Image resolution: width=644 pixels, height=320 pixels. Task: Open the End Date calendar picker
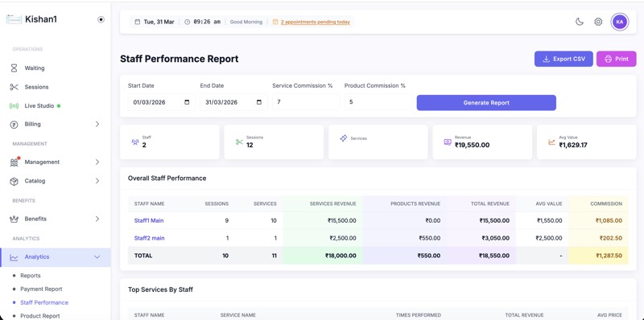tap(259, 102)
